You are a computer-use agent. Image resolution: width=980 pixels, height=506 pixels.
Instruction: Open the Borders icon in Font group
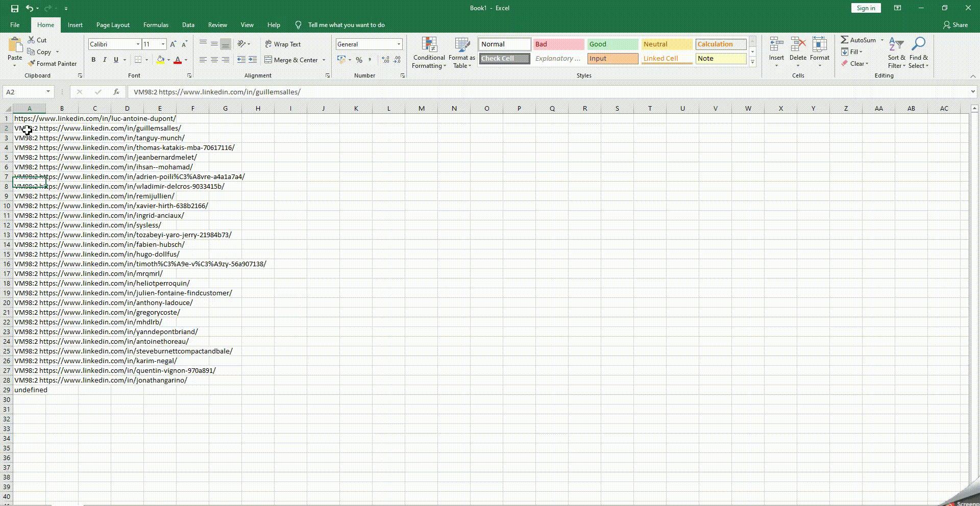pos(138,60)
